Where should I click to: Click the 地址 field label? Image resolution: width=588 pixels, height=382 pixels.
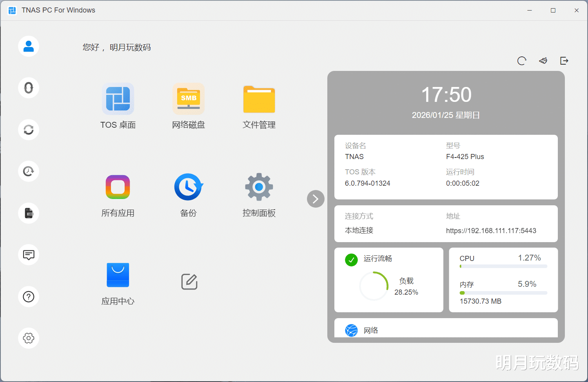(453, 216)
